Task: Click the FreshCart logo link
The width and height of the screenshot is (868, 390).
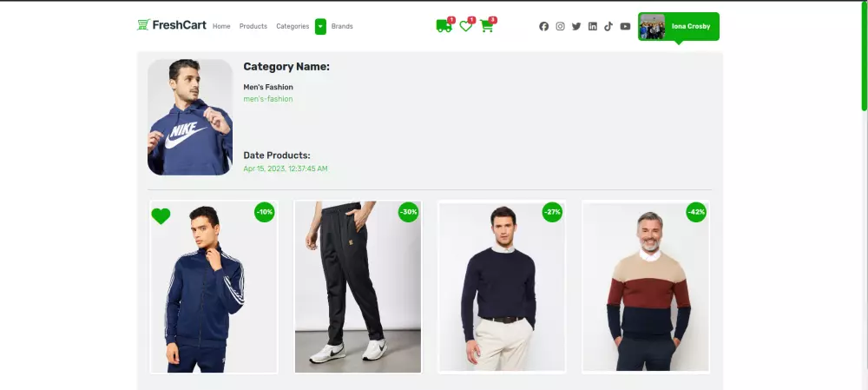Action: pyautogui.click(x=172, y=25)
